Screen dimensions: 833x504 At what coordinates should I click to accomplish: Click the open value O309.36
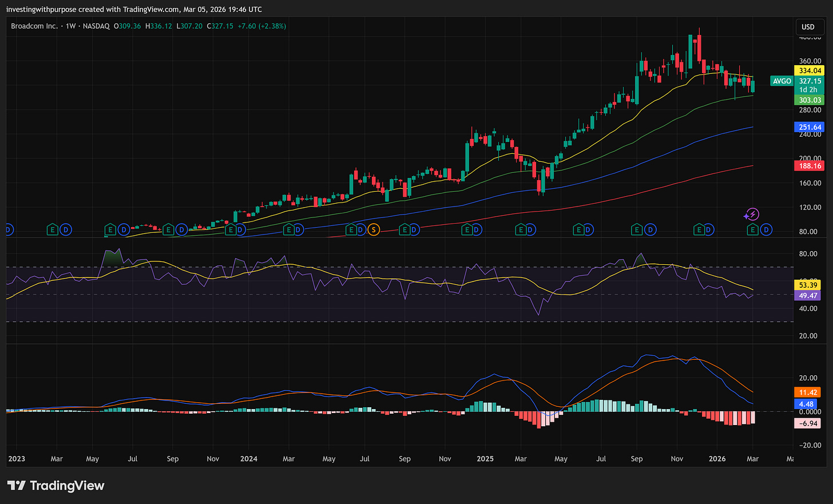tap(127, 26)
